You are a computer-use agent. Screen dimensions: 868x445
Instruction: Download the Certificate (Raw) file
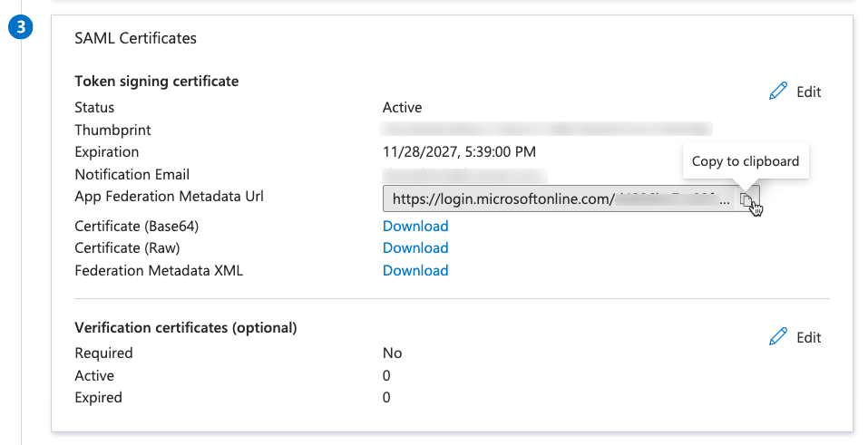[415, 248]
